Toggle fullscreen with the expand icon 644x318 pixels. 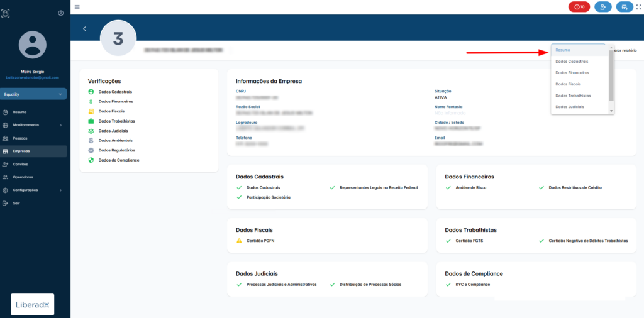click(x=639, y=7)
